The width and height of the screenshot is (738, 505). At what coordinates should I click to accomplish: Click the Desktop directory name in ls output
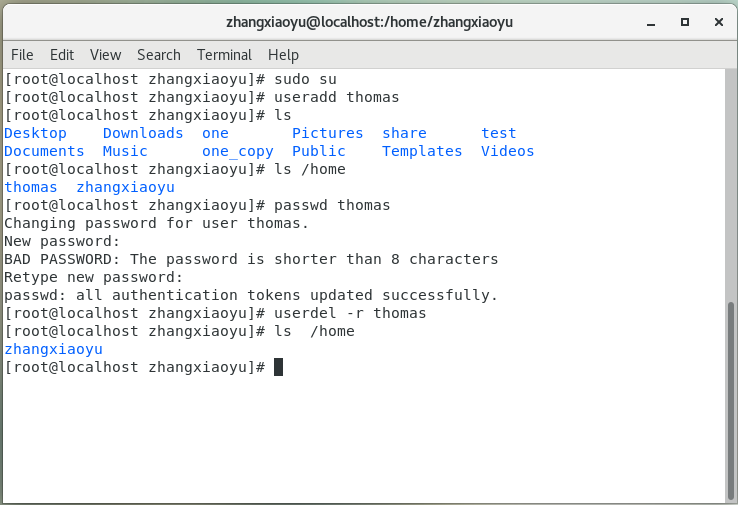(36, 133)
